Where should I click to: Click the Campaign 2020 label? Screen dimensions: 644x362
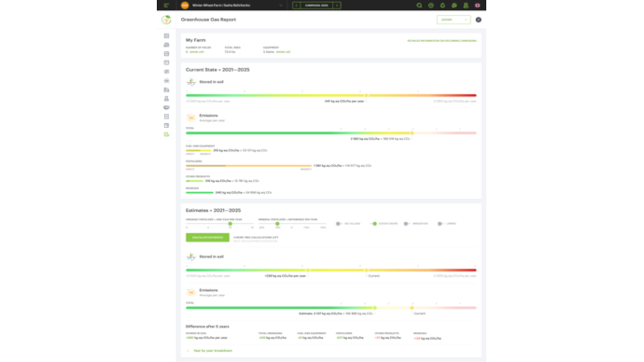tap(316, 6)
